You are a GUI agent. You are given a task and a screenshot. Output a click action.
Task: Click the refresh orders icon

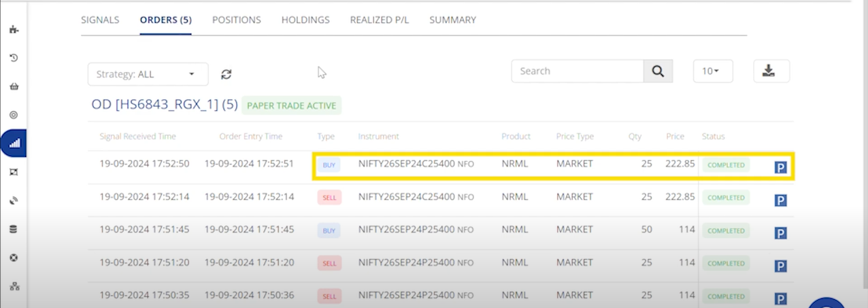(x=227, y=74)
